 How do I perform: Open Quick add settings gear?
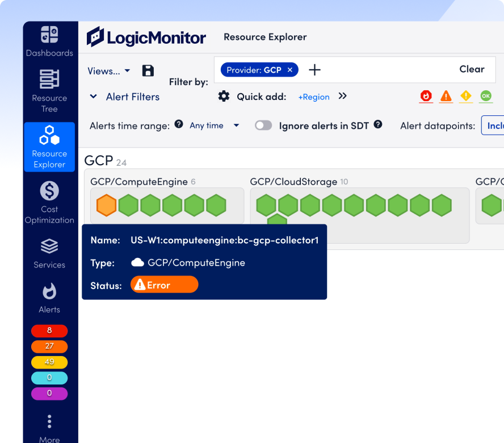pos(224,96)
